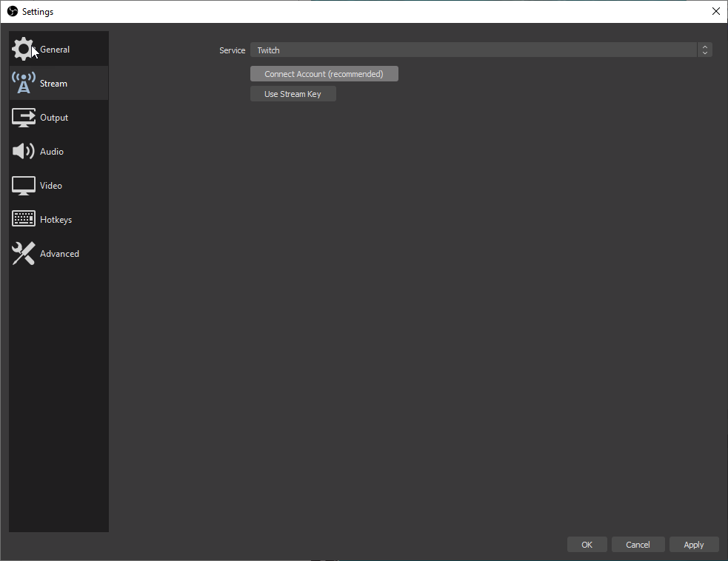Open Advanced settings via the tools icon
728x561 pixels.
click(23, 253)
